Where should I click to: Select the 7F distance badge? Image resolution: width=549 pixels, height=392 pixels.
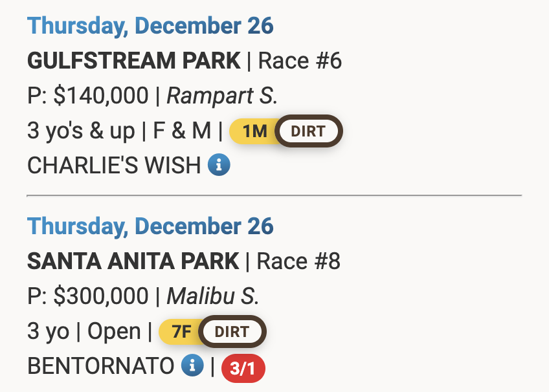181,332
